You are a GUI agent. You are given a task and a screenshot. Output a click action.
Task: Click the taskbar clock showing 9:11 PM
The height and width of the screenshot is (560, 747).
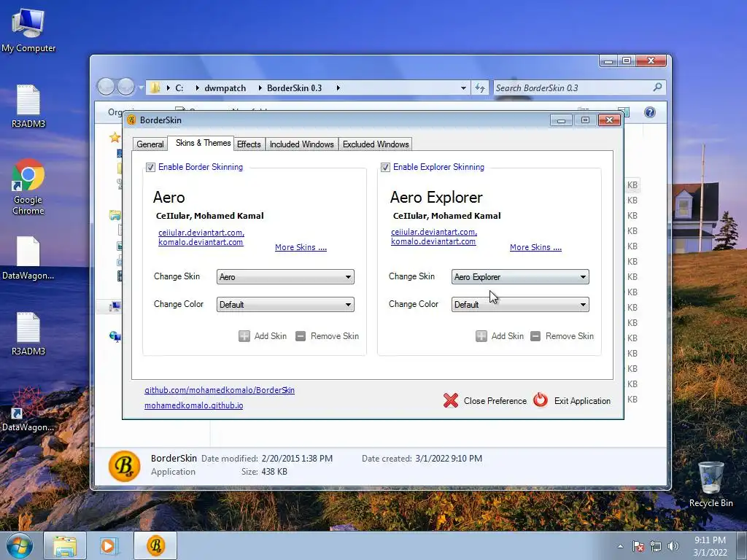710,546
